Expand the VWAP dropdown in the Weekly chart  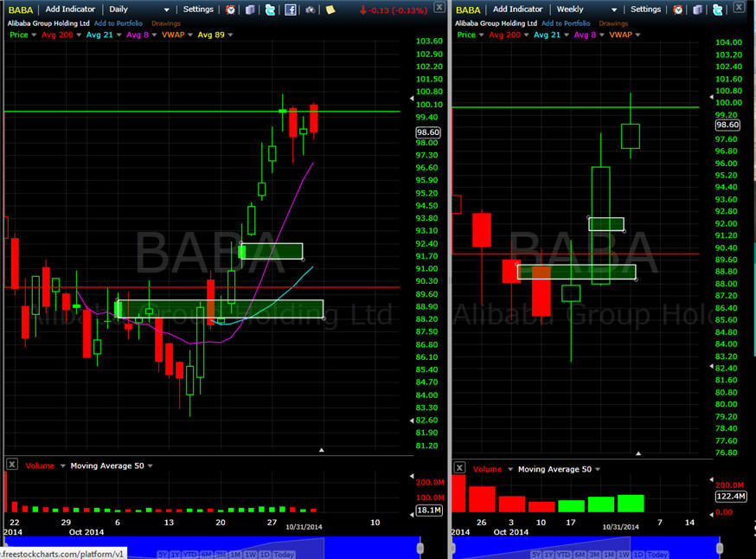pos(637,35)
